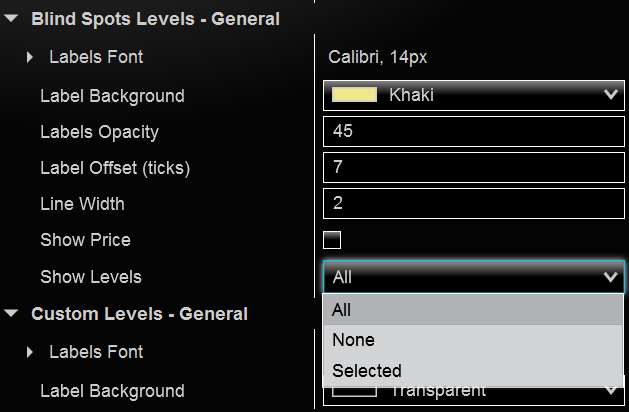The width and height of the screenshot is (629, 412).
Task: Click the Show Levels label
Action: point(91,277)
